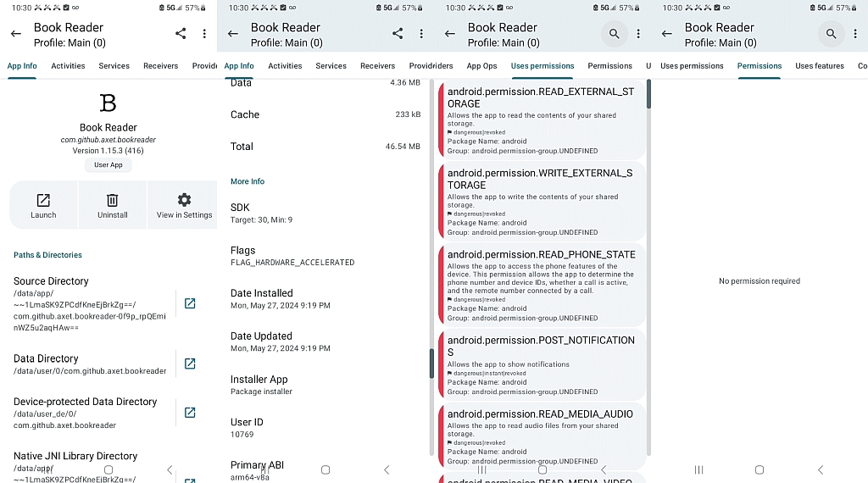This screenshot has height=483, width=868.
Task: Open Source Directory external link icon
Action: (190, 303)
